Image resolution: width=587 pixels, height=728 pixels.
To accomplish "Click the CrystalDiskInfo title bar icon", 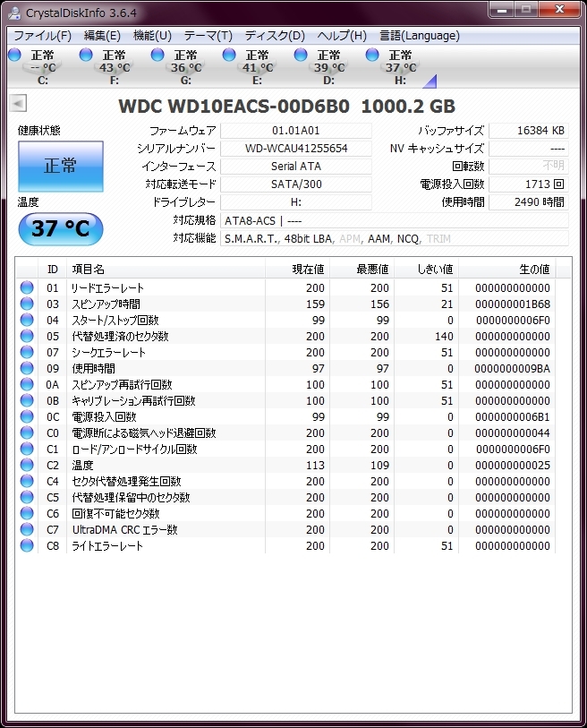I will [15, 12].
